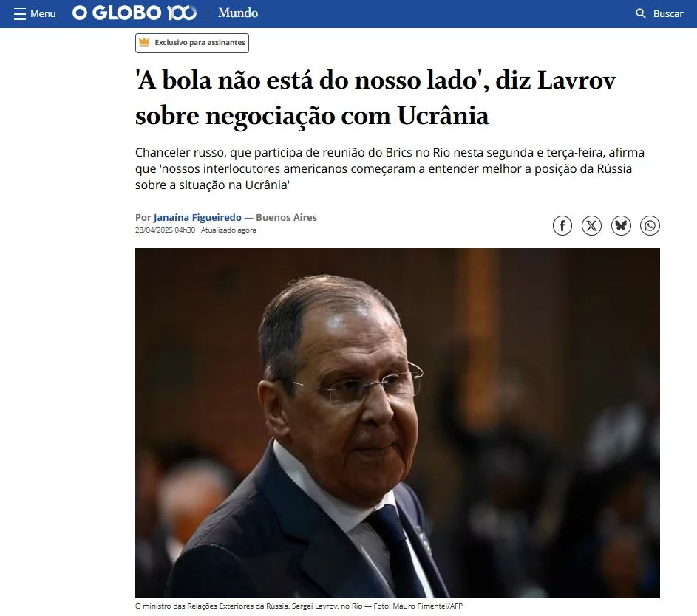Click the O Globo 100 logo
The image size is (697, 616).
point(135,13)
